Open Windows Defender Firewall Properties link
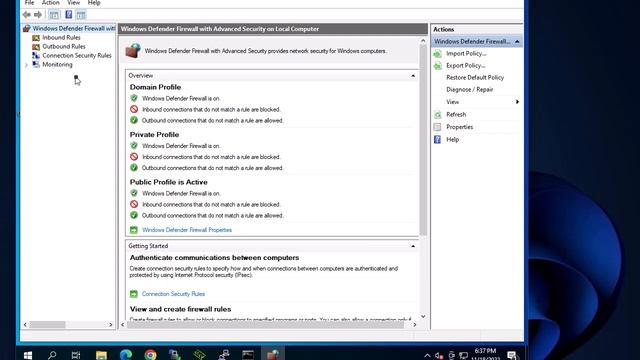The width and height of the screenshot is (640, 360). (x=187, y=230)
